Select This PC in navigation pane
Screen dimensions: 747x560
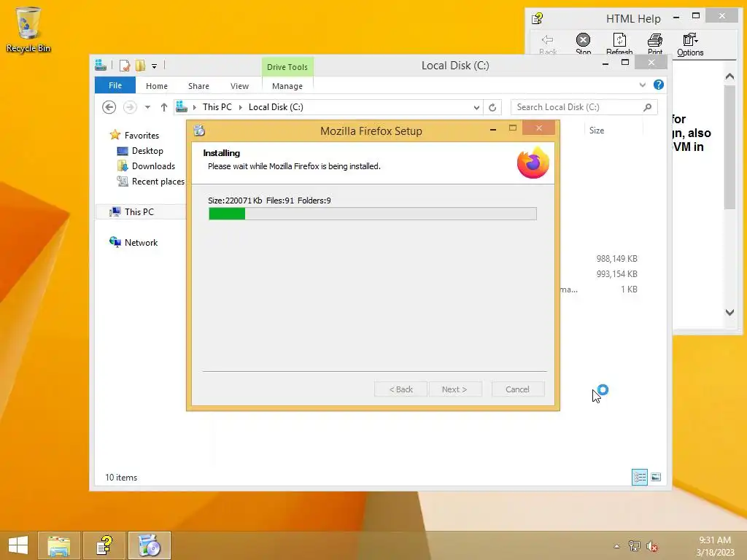[x=139, y=212]
